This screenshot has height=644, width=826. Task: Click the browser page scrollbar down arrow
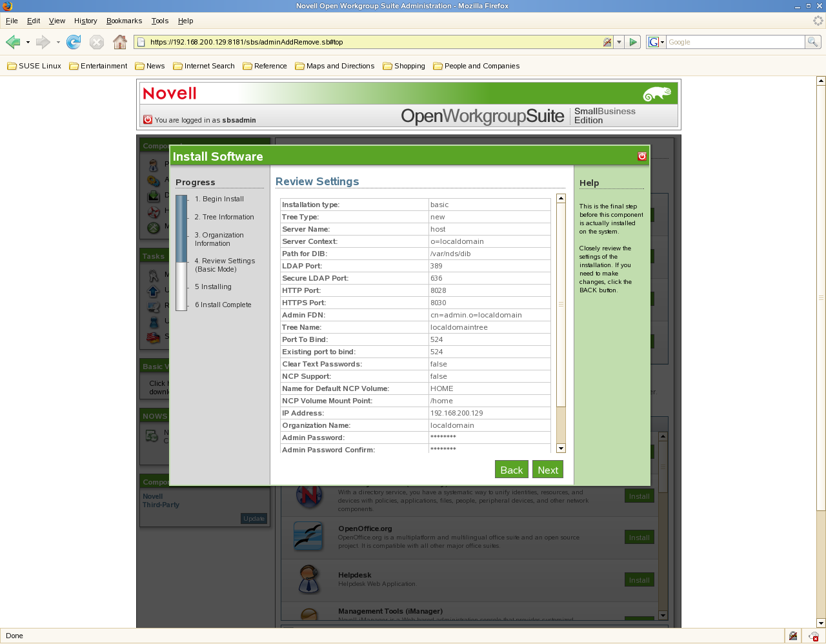coord(821,623)
